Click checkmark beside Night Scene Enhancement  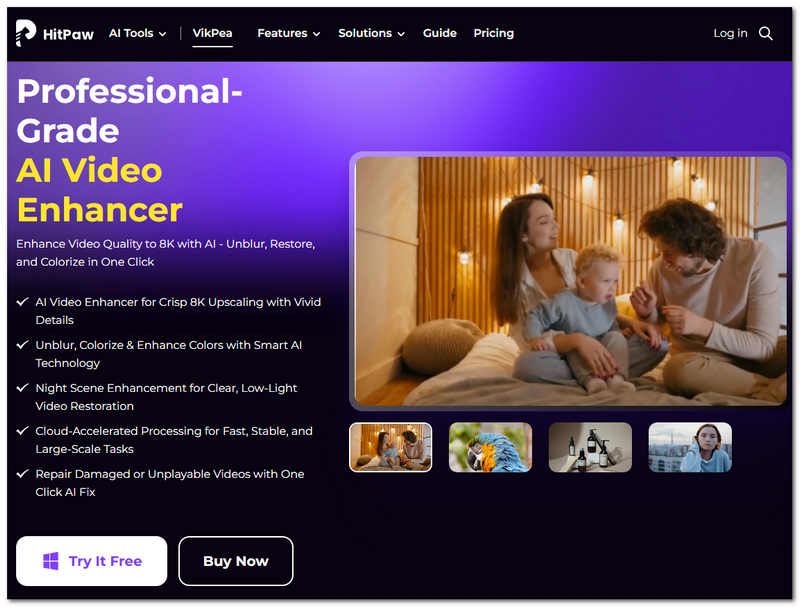tap(23, 388)
